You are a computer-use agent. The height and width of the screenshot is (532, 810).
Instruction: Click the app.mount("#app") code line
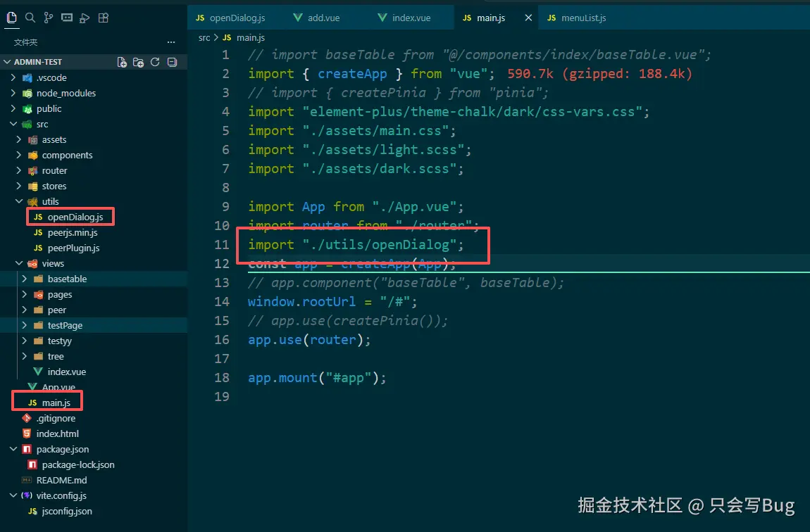[317, 378]
